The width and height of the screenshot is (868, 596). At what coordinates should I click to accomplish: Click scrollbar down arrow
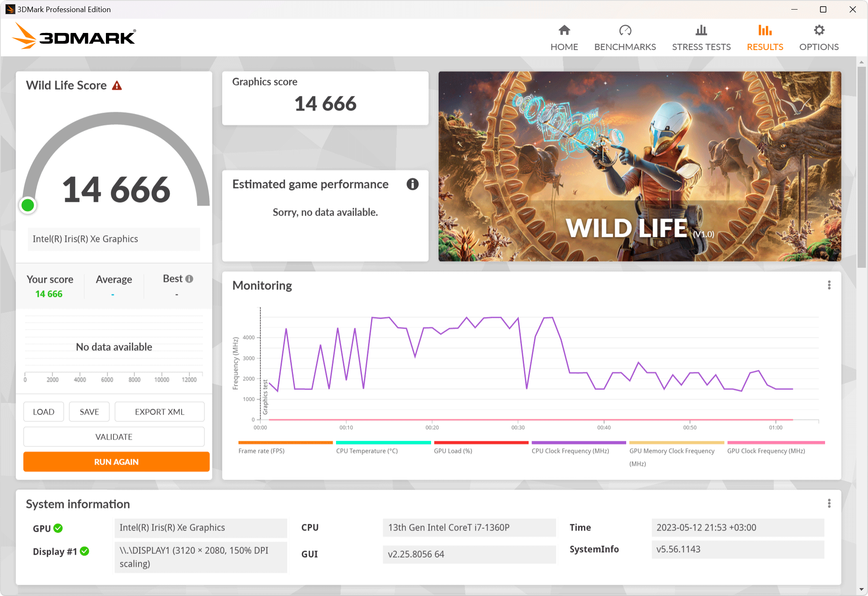(861, 589)
